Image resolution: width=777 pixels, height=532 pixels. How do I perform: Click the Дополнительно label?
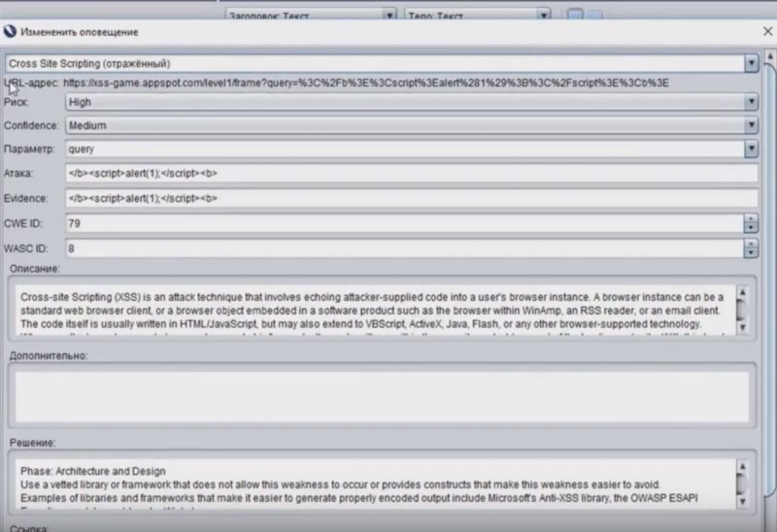coord(49,355)
